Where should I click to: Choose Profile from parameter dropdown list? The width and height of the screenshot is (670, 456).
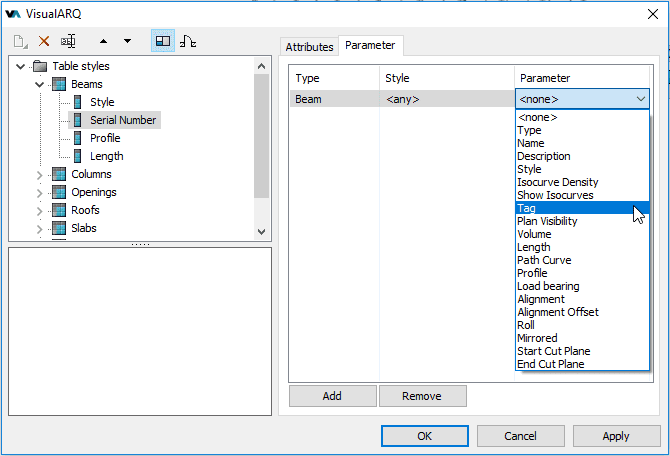coord(582,273)
